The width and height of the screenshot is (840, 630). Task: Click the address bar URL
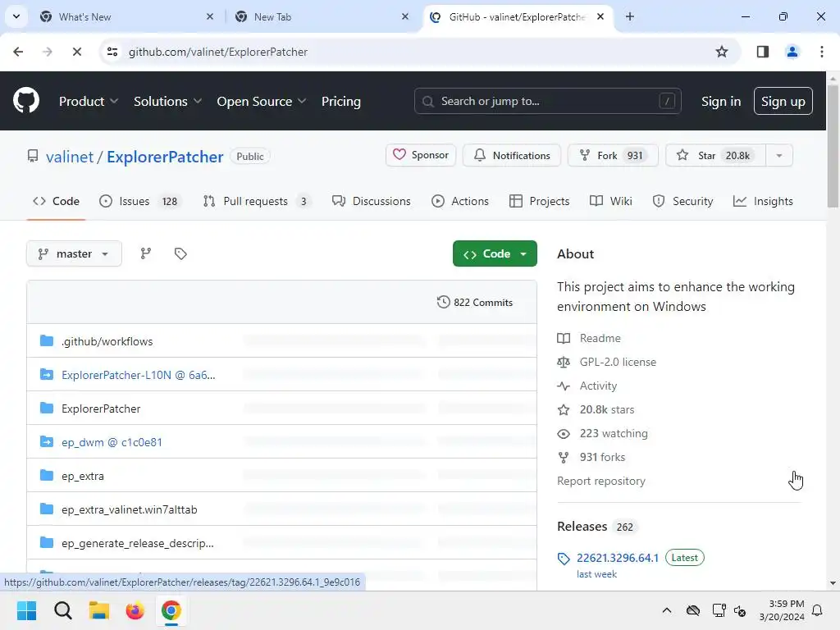(x=218, y=52)
